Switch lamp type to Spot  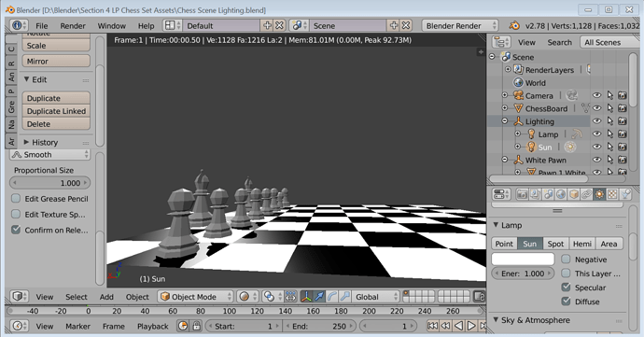click(x=555, y=244)
